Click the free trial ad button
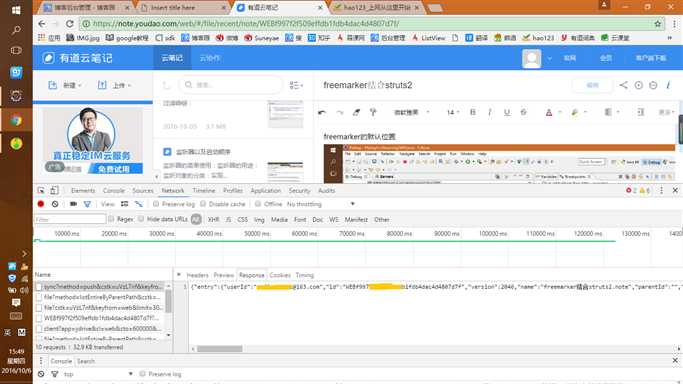 click(115, 169)
